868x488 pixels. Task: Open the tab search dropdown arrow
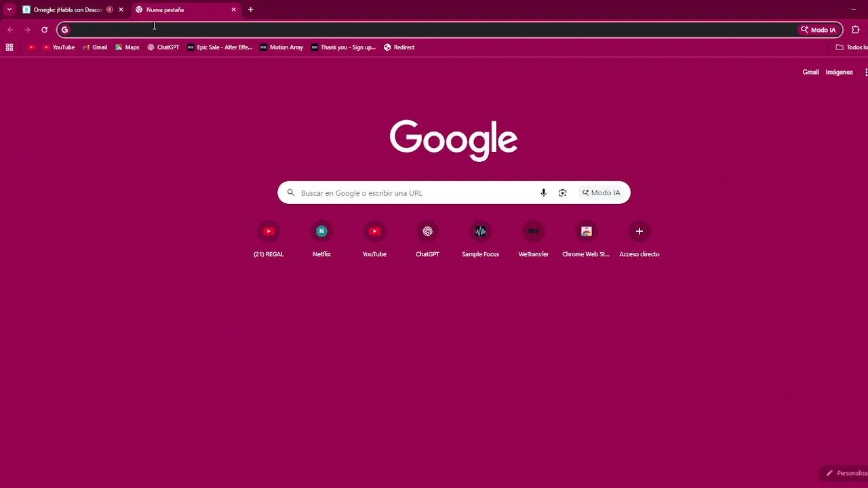(9, 9)
